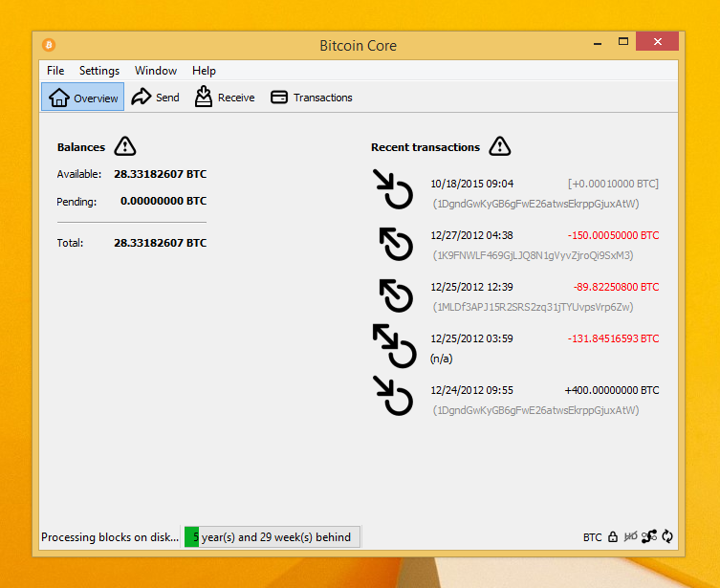Maximize the Bitcoin Core window
The width and height of the screenshot is (720, 588).
[x=623, y=42]
